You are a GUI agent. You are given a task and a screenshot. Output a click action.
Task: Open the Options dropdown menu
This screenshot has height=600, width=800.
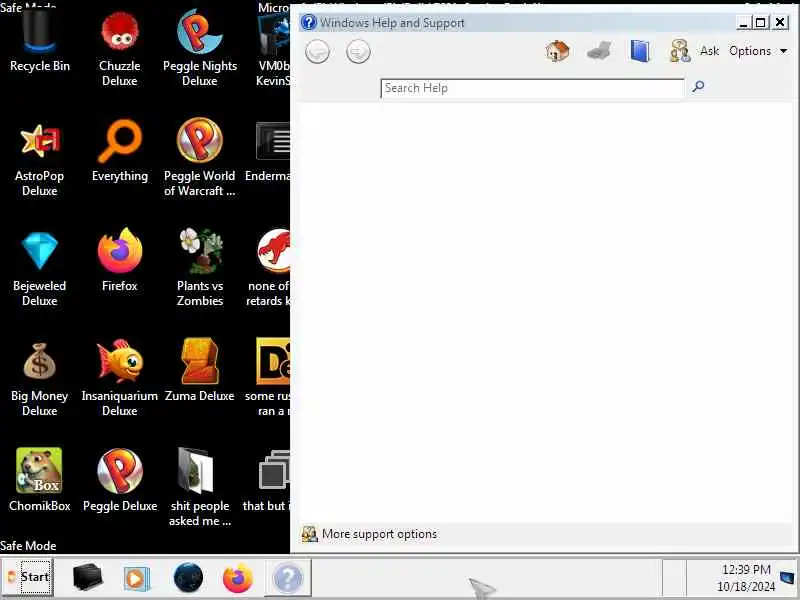click(758, 51)
